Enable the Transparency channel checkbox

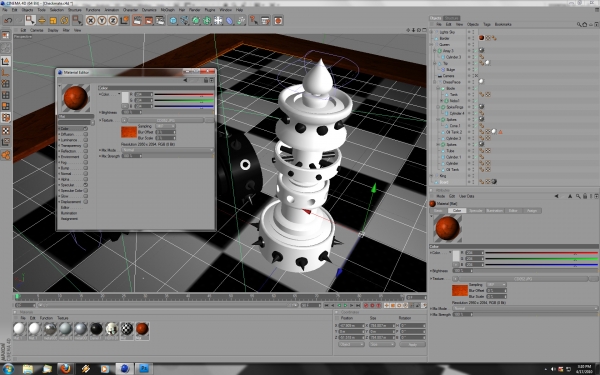pos(85,145)
